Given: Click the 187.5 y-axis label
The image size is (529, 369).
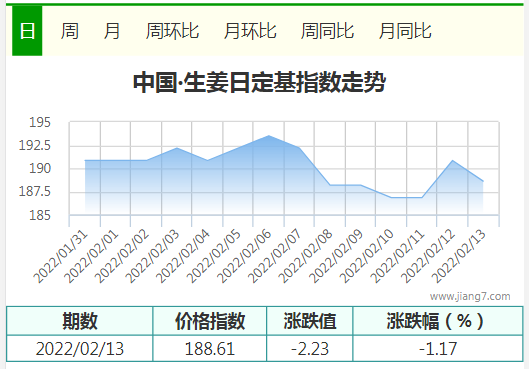Looking at the screenshot, I should point(34,192).
